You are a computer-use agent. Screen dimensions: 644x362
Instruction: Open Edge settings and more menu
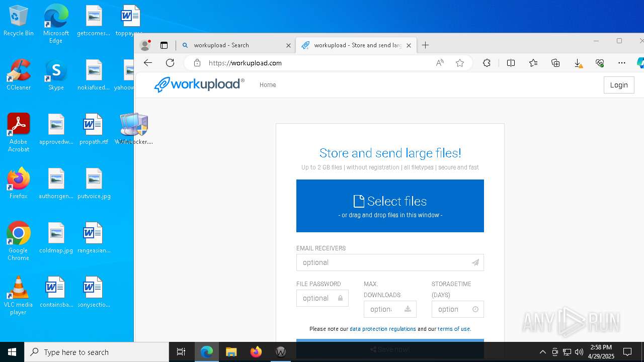(622, 63)
